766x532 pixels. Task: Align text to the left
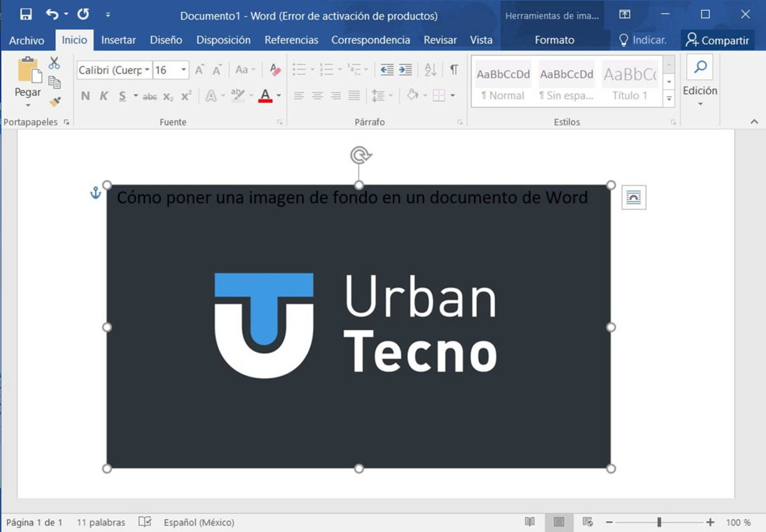[299, 96]
